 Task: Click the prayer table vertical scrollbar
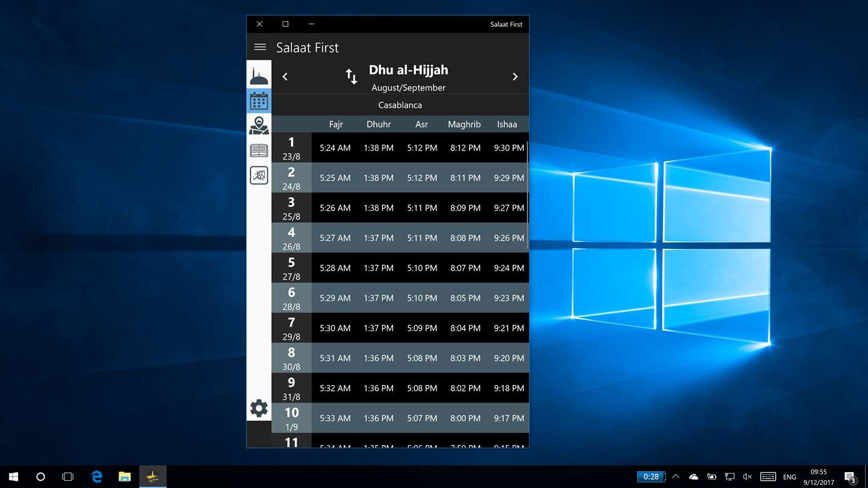point(527,195)
